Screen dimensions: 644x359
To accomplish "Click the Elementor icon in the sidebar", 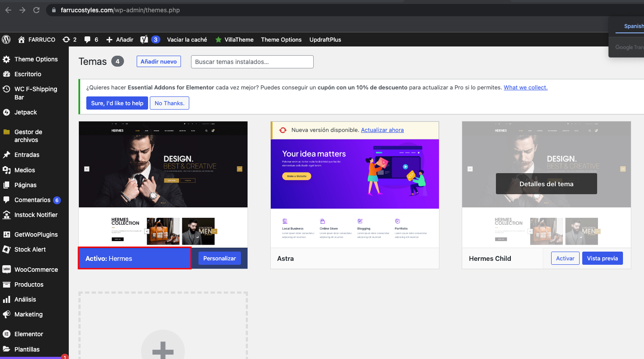I will click(7, 334).
